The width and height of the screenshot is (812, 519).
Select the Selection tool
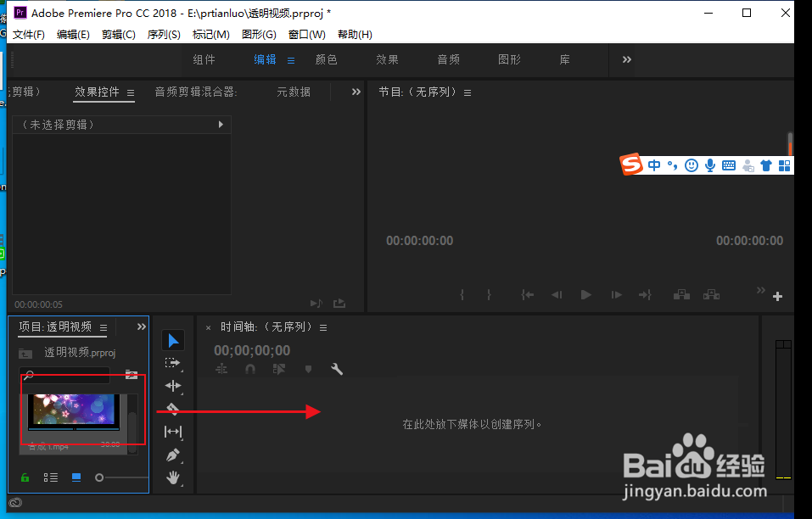click(x=173, y=339)
